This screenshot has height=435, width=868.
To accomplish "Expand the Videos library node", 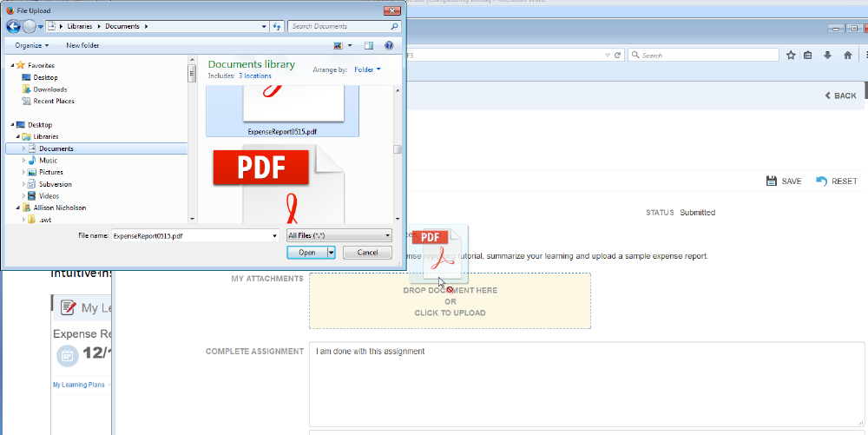I will pyautogui.click(x=23, y=196).
